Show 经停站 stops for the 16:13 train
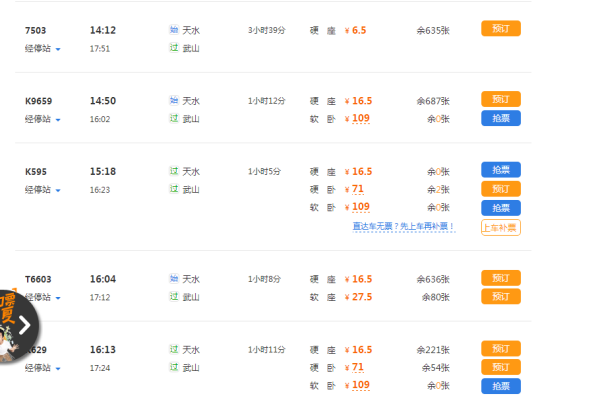This screenshot has height=398, width=600. point(42,368)
